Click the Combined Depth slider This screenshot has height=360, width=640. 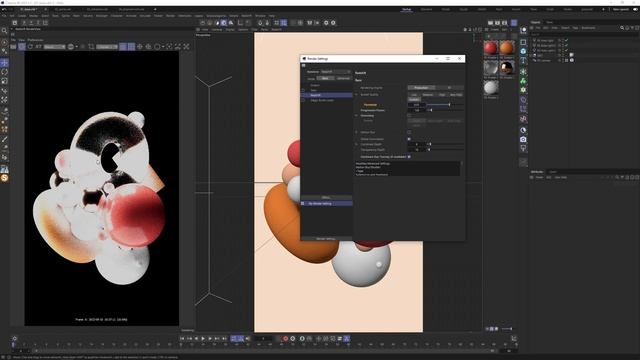pyautogui.click(x=445, y=144)
